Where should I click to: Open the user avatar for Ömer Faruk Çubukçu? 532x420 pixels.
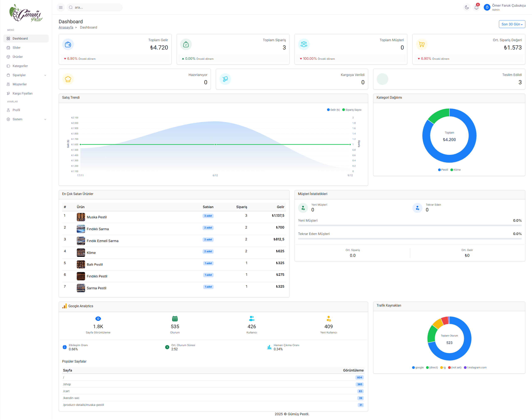(x=487, y=7)
